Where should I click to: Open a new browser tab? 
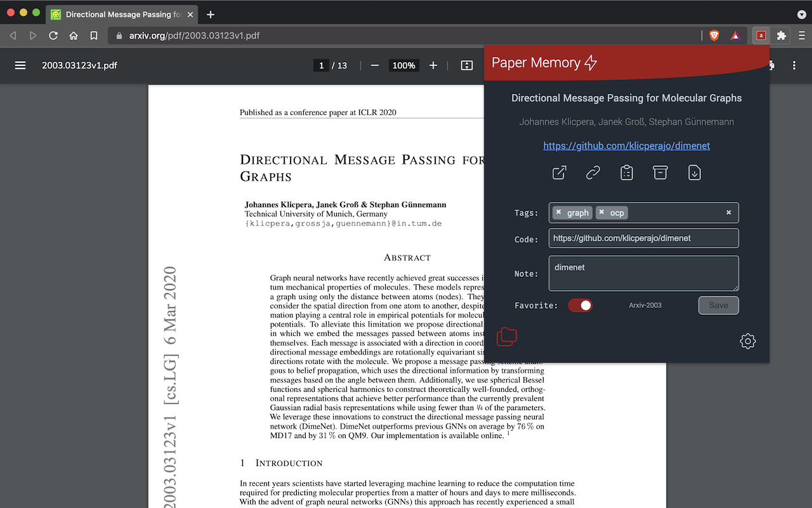click(211, 15)
